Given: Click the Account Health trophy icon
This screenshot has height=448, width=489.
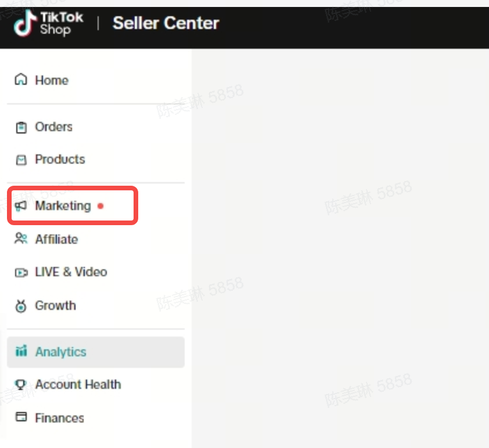Looking at the screenshot, I should pos(21,384).
